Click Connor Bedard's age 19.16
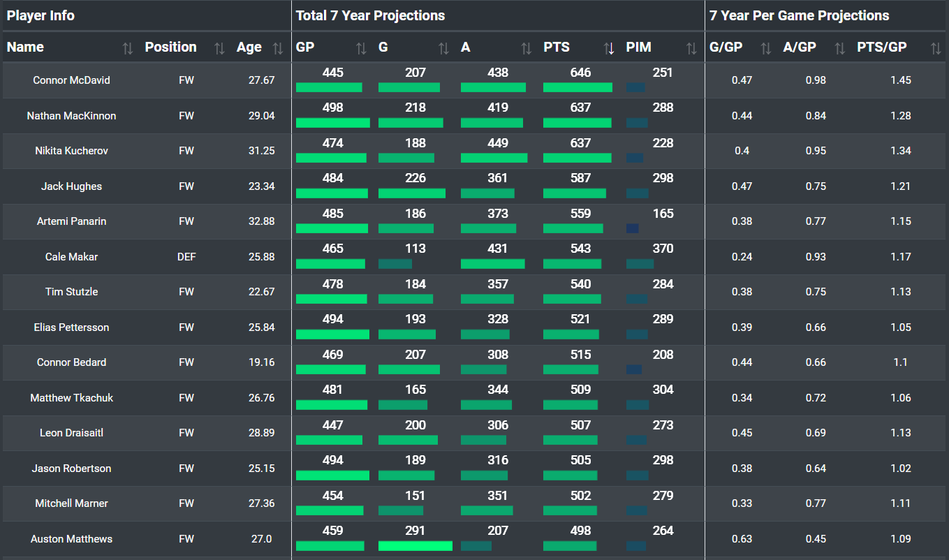Screen dimensions: 949x560 [262, 362]
